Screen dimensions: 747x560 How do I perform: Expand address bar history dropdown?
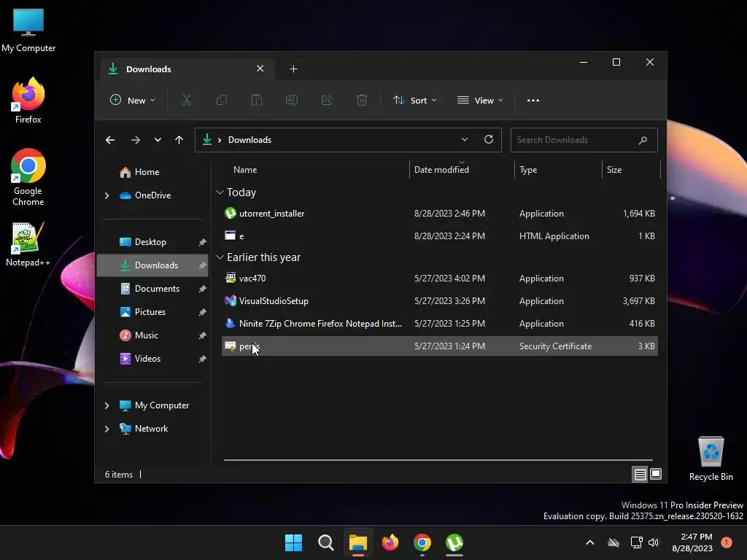pyautogui.click(x=465, y=139)
